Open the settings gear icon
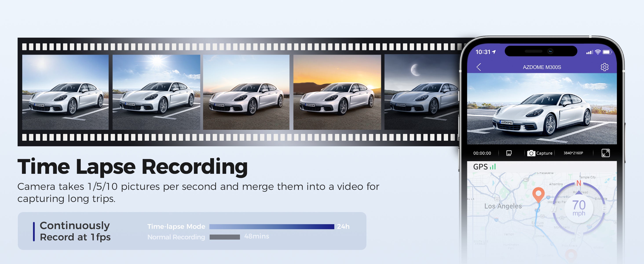The height and width of the screenshot is (264, 644). pyautogui.click(x=604, y=67)
